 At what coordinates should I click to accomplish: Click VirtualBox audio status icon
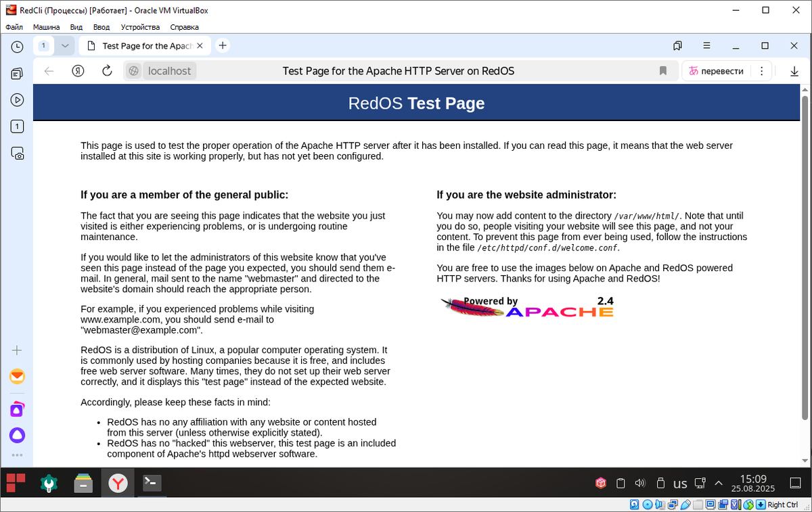click(660, 505)
